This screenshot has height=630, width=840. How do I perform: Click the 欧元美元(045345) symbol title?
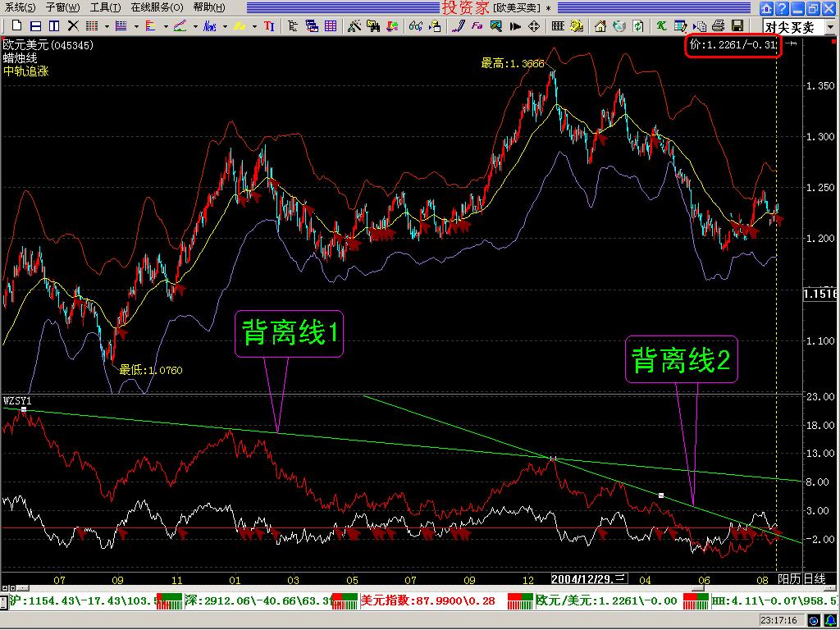coord(48,45)
